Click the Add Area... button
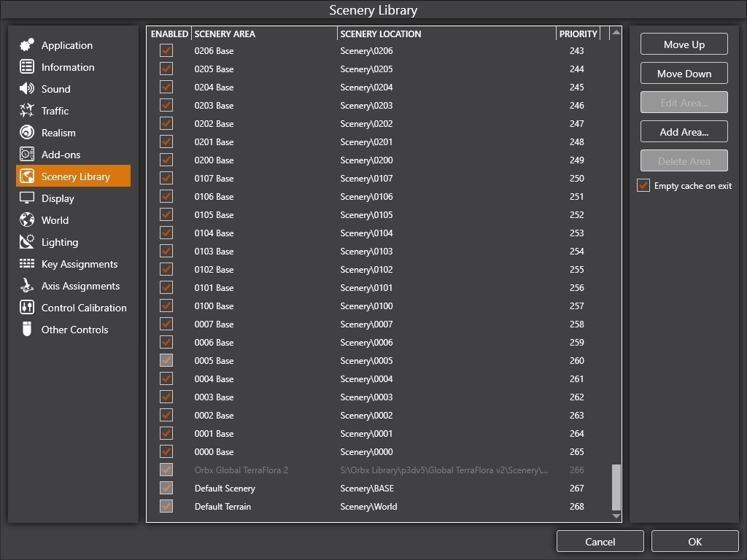 point(684,132)
